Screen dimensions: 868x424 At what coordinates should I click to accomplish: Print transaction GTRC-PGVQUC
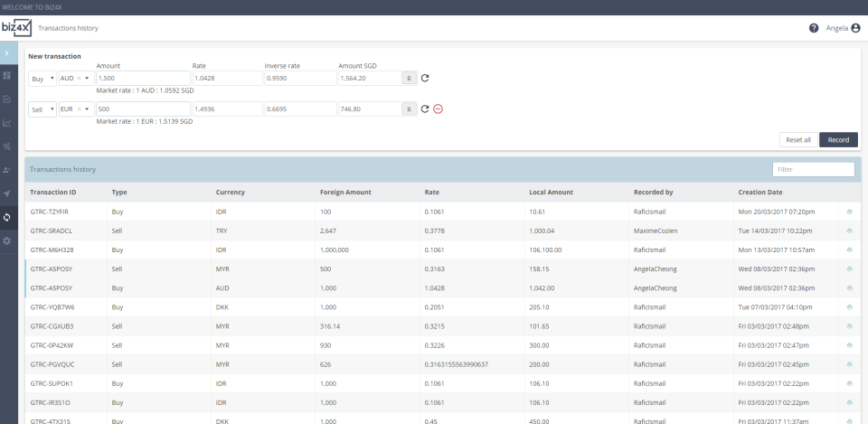[850, 364]
